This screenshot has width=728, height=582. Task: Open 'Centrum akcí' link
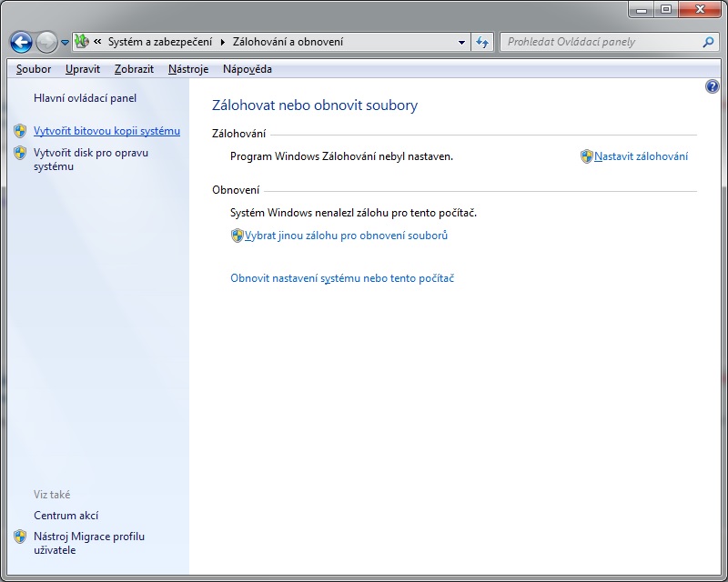coord(66,516)
